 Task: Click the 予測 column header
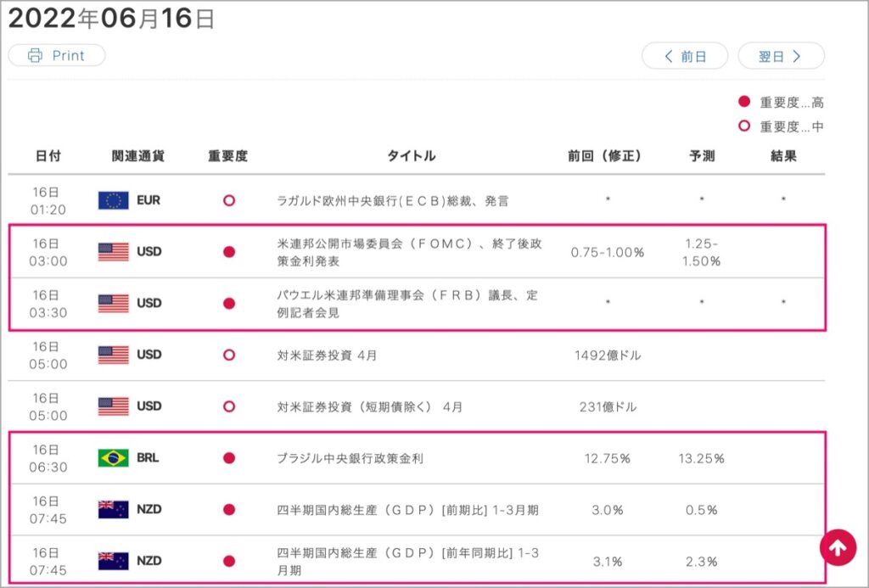pos(702,156)
